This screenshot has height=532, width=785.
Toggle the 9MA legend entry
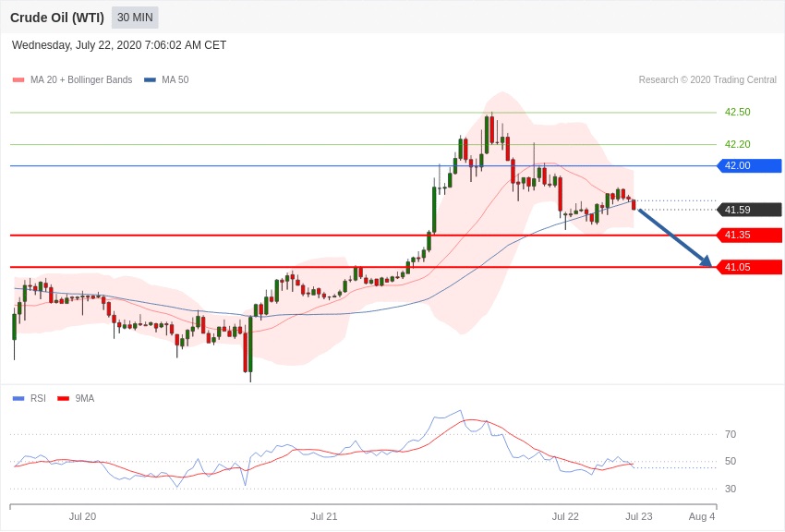coord(84,398)
